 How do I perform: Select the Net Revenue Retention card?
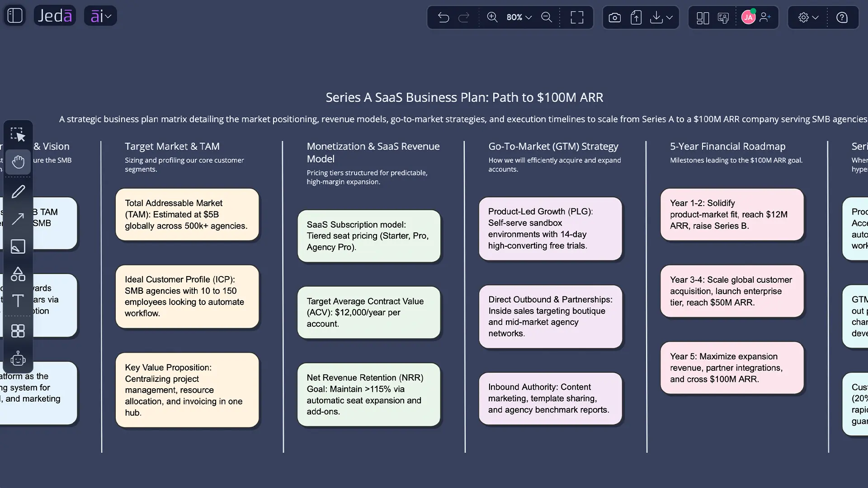(369, 394)
